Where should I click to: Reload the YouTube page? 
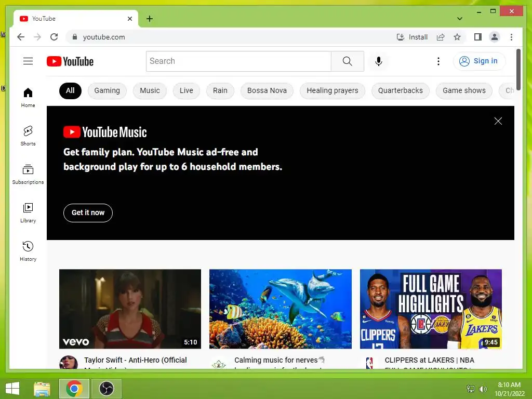pyautogui.click(x=54, y=37)
